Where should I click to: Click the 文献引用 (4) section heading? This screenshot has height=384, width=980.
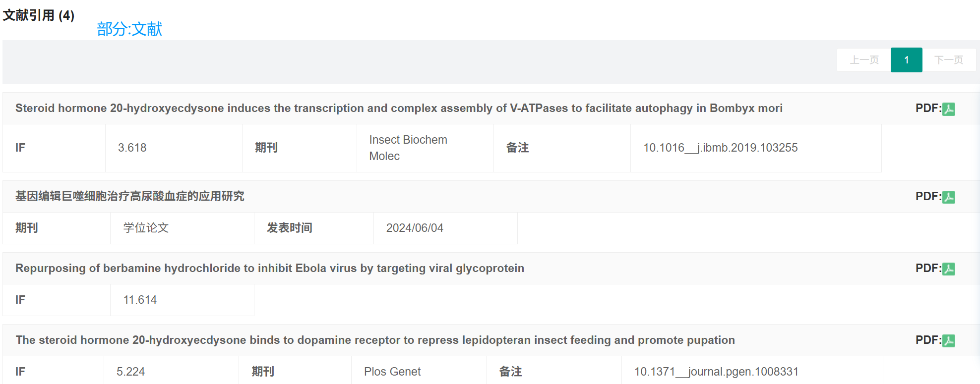point(39,15)
